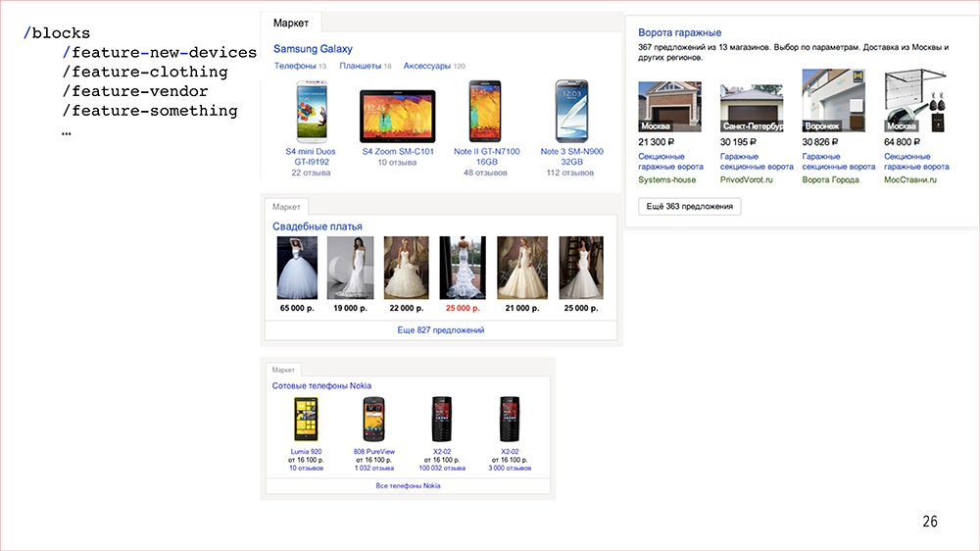Open the S4 Zoom SM-C101 link
The image size is (980, 551).
coord(398,151)
